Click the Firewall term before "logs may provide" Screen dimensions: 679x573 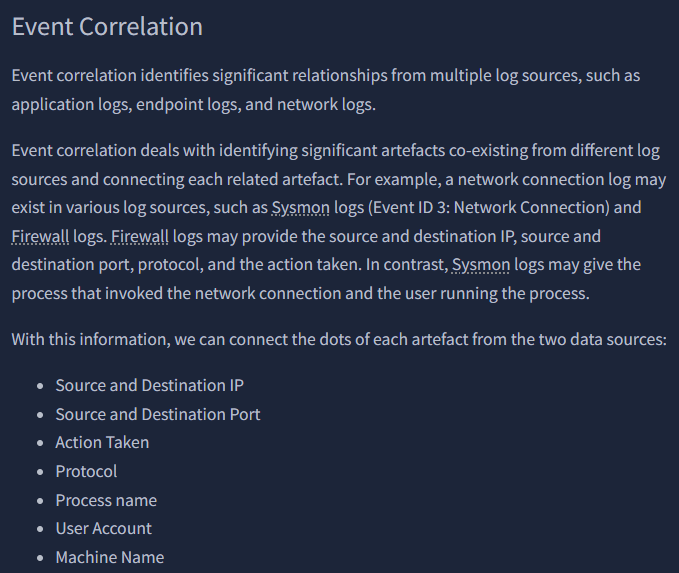coord(139,237)
